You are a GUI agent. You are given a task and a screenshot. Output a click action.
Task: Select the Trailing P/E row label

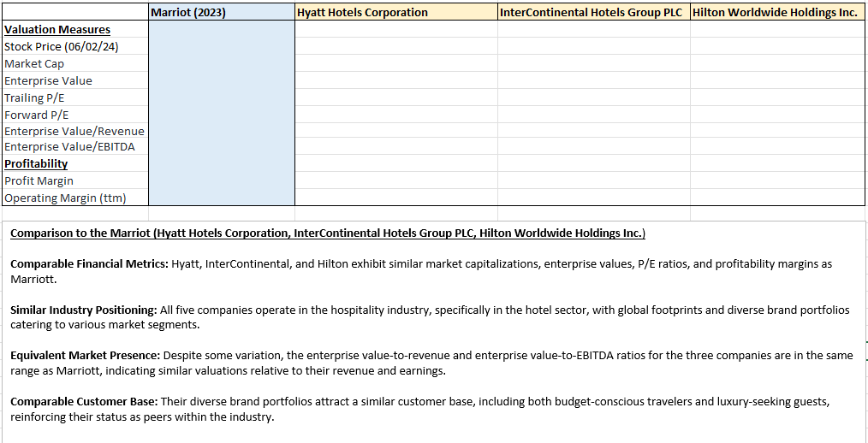coord(75,97)
